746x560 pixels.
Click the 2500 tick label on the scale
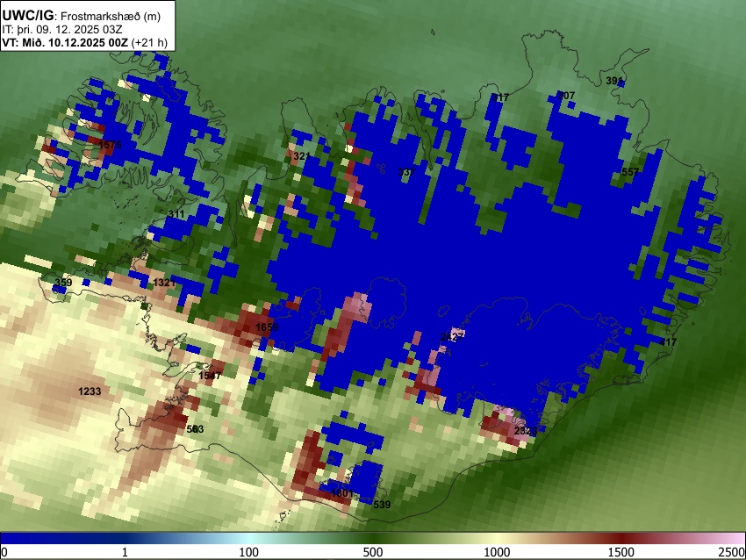[x=732, y=552]
